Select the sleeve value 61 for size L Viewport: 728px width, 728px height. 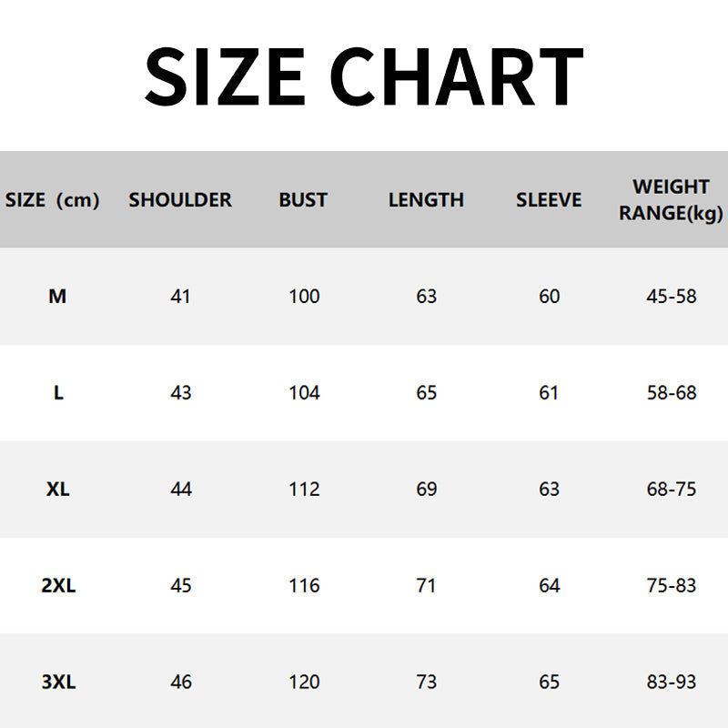pos(549,393)
